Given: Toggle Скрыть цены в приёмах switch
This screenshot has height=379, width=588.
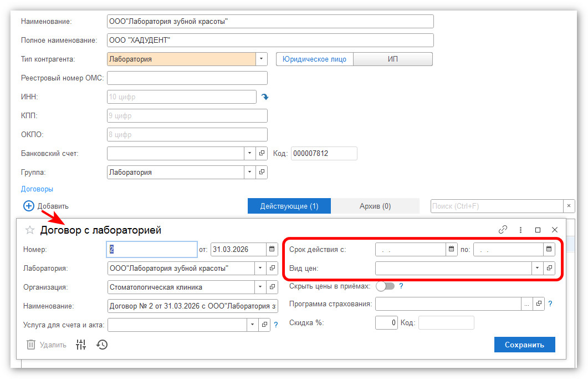Looking at the screenshot, I should tap(385, 286).
